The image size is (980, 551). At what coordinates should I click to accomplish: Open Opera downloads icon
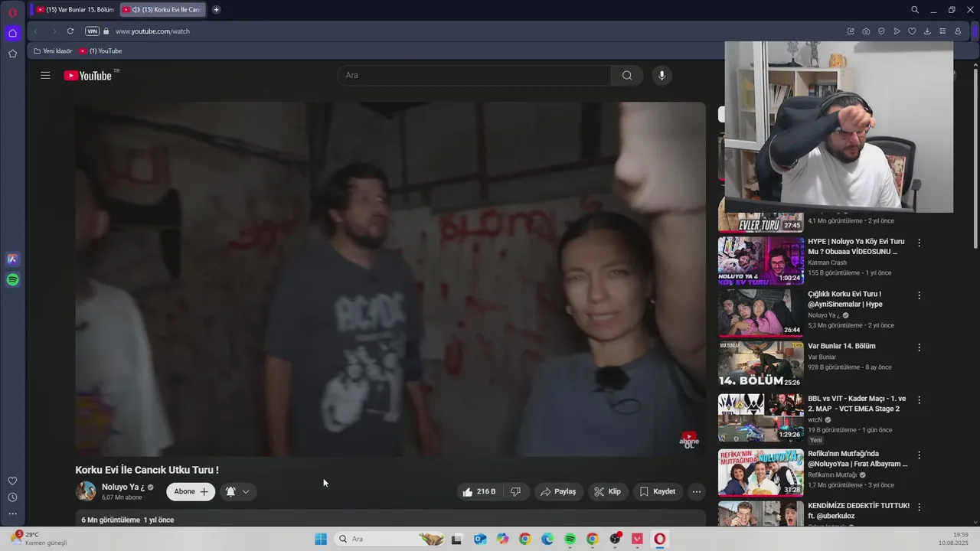[x=927, y=31]
